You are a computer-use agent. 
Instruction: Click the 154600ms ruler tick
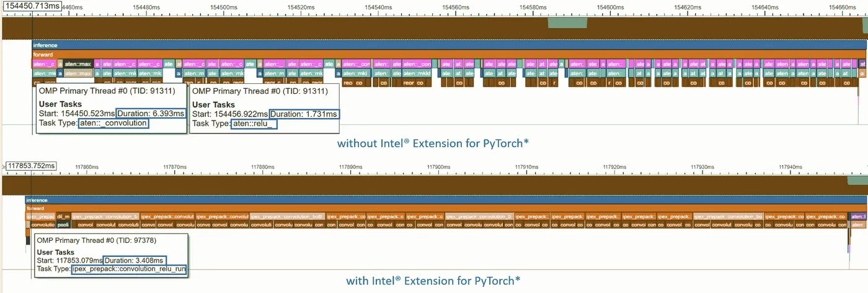click(610, 7)
